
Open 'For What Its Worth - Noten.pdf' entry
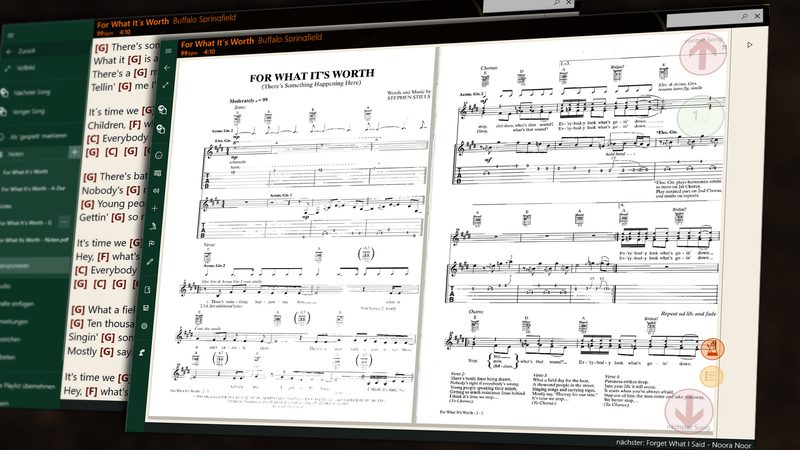(35, 240)
